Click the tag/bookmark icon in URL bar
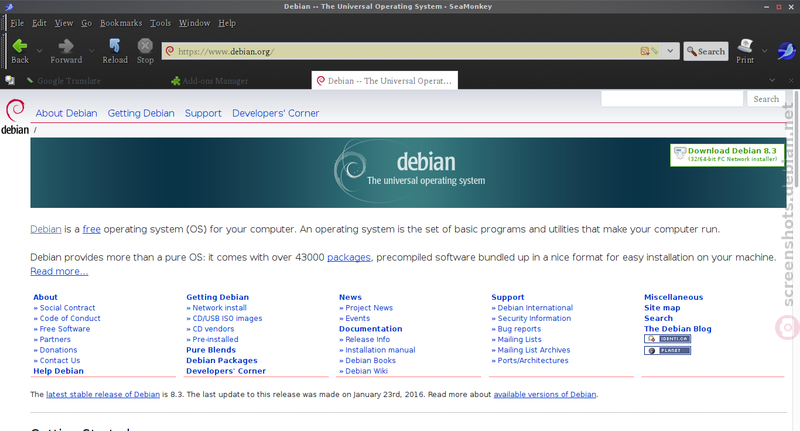The height and width of the screenshot is (431, 800). [655, 51]
